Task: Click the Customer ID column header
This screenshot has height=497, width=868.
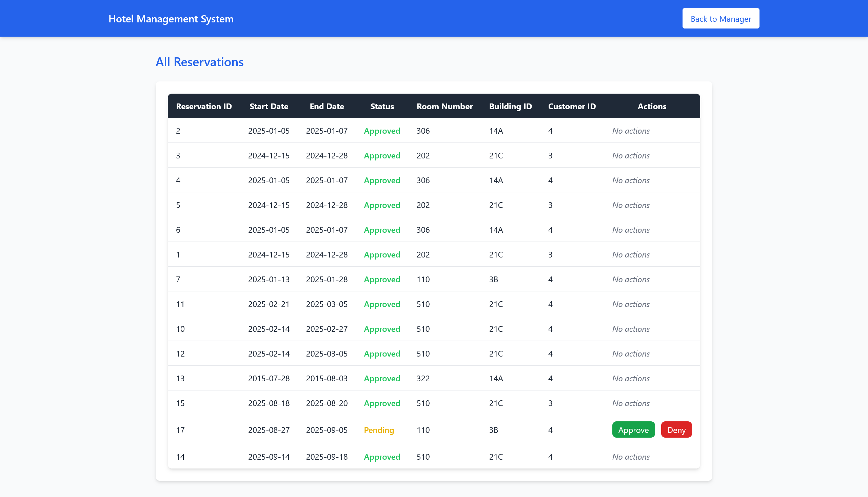Action: [572, 106]
